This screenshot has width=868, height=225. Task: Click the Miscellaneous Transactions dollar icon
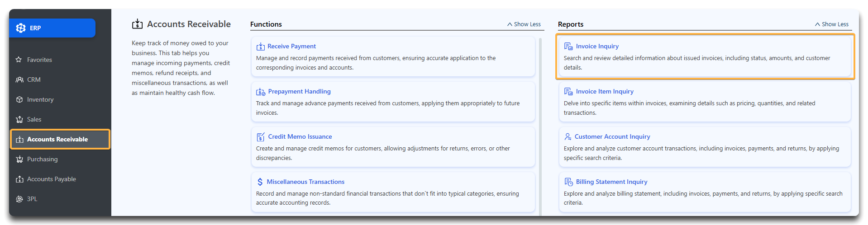coord(260,182)
